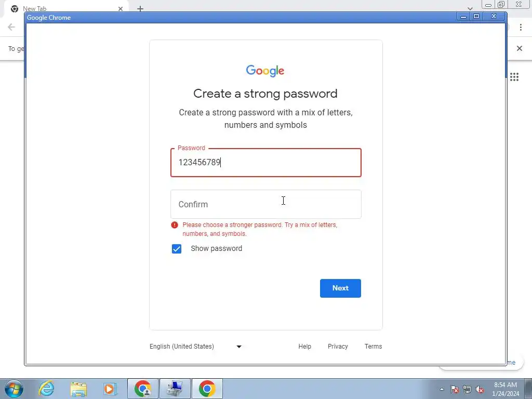Open the English (United States) language dropdown

[195, 347]
